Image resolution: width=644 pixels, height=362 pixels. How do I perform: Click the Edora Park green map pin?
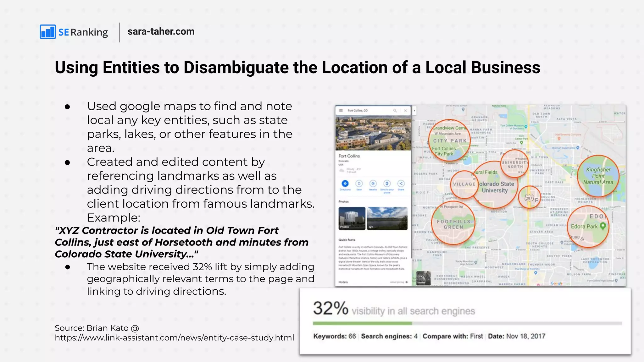pyautogui.click(x=602, y=226)
